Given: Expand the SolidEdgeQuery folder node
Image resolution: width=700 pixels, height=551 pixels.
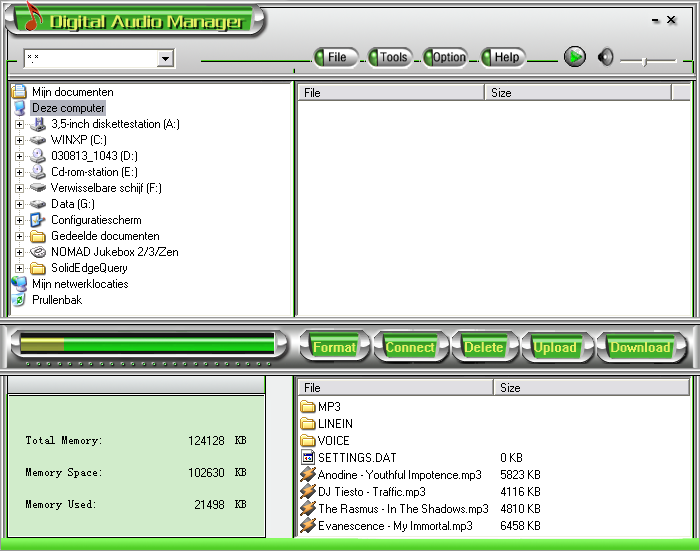Looking at the screenshot, I should coord(19,268).
